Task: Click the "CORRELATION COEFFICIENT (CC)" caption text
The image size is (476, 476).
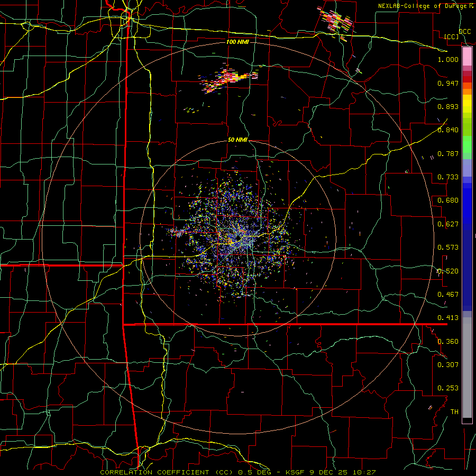Action: click(x=167, y=472)
